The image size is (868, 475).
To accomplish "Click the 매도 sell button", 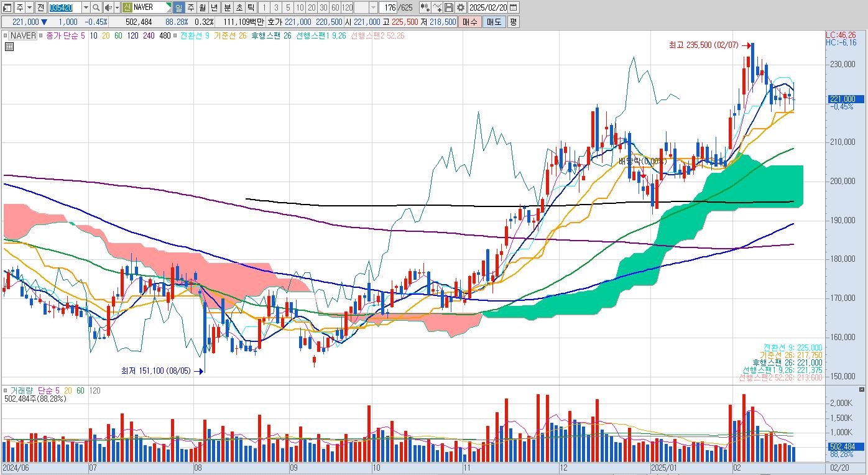I will point(494,21).
